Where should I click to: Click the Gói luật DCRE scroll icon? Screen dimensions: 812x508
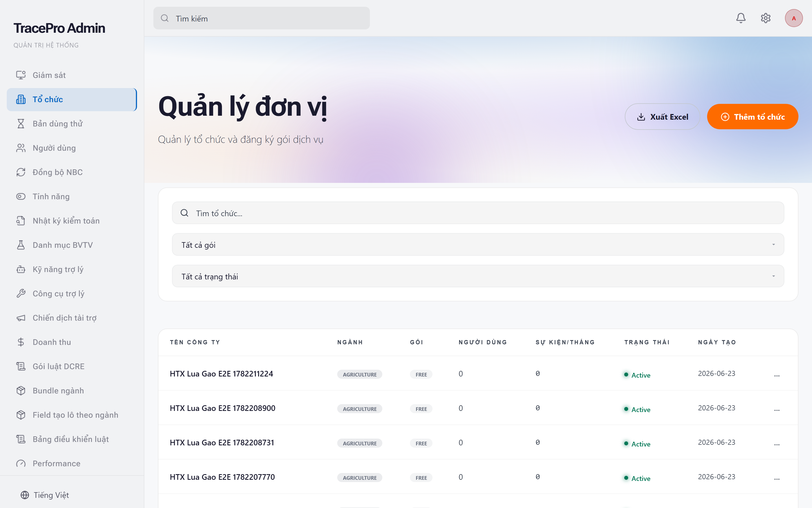pyautogui.click(x=21, y=366)
